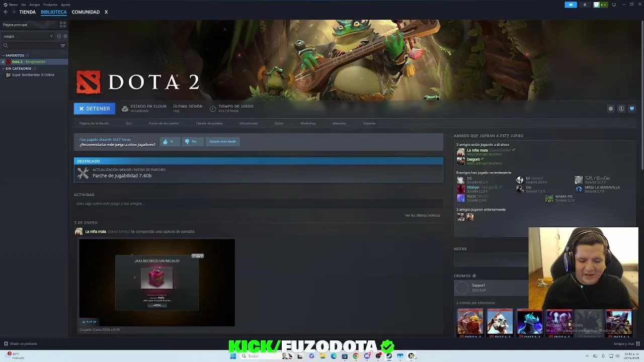Expand the Juegos filter dropdown
Screen dimensions: 644x362
pyautogui.click(x=28, y=36)
